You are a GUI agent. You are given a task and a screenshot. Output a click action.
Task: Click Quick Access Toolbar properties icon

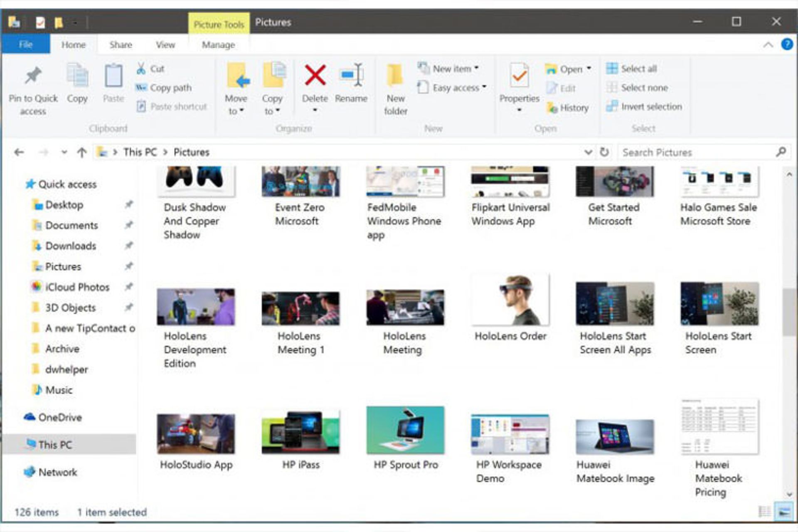click(x=40, y=22)
